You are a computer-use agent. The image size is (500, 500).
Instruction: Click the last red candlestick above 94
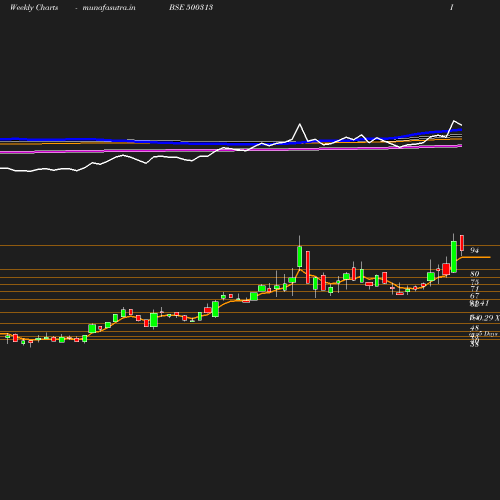coord(462,243)
